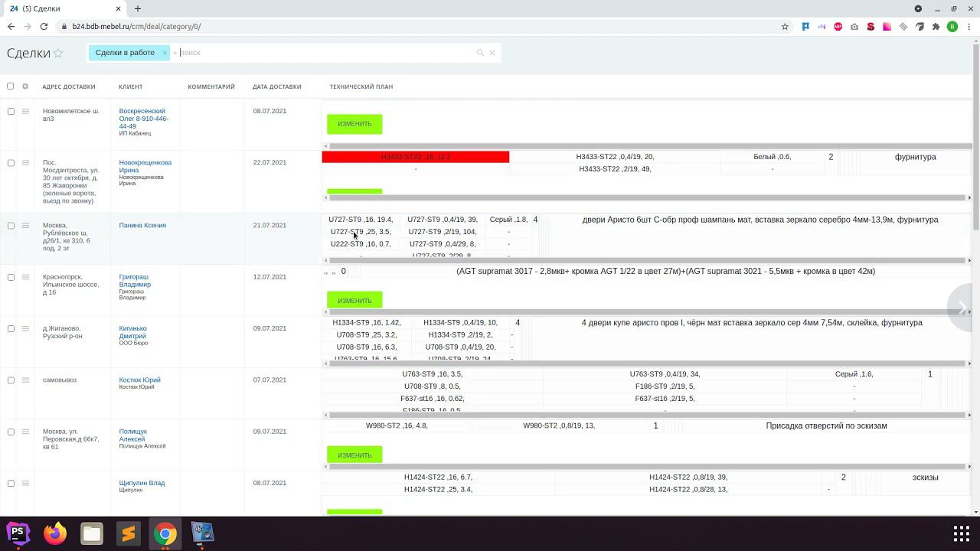Click the Комментарий column header
This screenshot has width=980, height=551.
(211, 86)
